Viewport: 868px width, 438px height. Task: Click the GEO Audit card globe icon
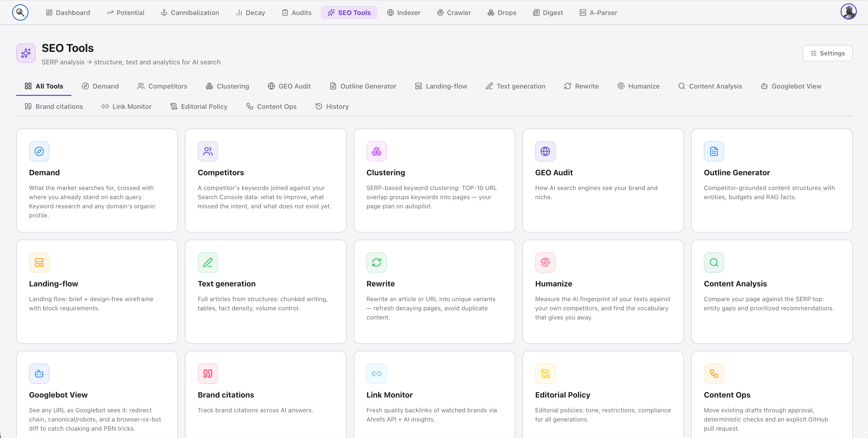tap(545, 151)
